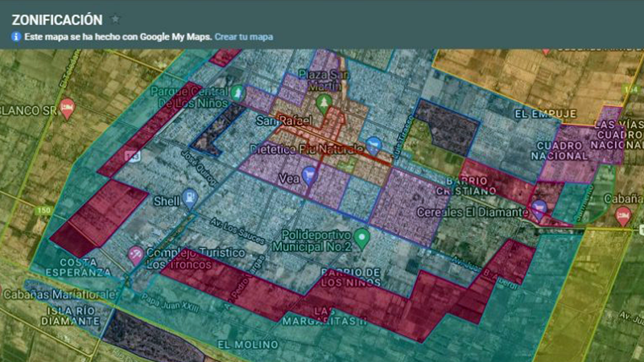
Task: Click the ZONIFICACIÓN map title
Action: 56,19
